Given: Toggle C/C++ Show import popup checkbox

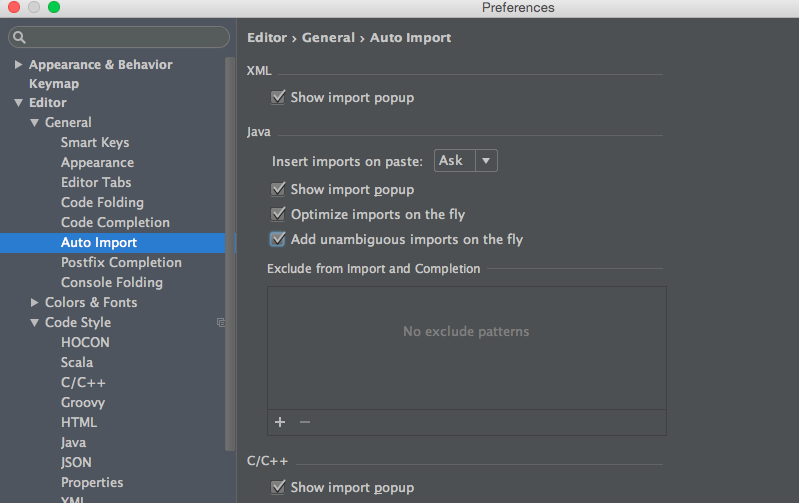Looking at the screenshot, I should [x=278, y=487].
